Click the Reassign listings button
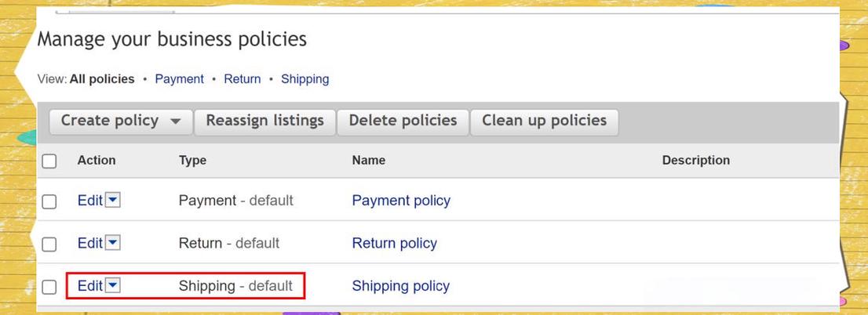Image resolution: width=868 pixels, height=315 pixels. tap(264, 121)
